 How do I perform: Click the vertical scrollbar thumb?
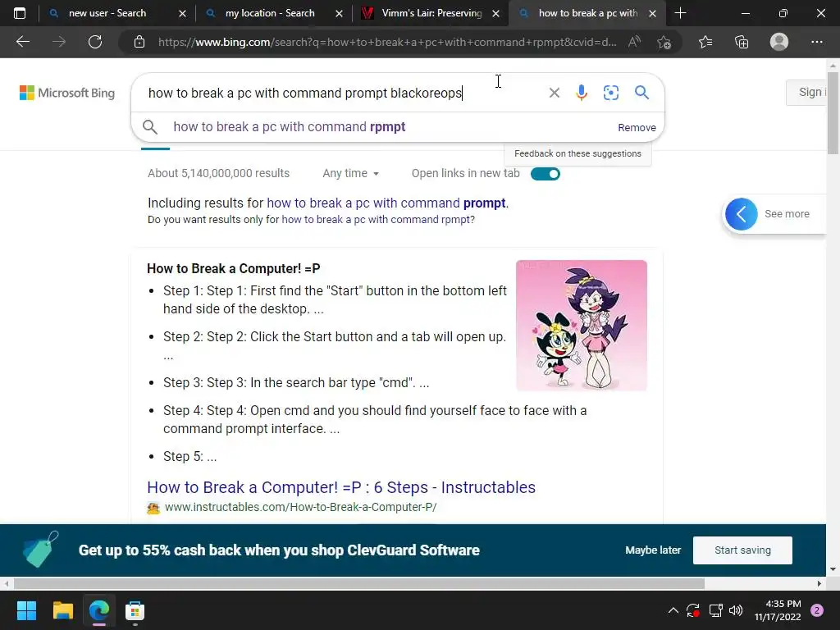[x=833, y=112]
